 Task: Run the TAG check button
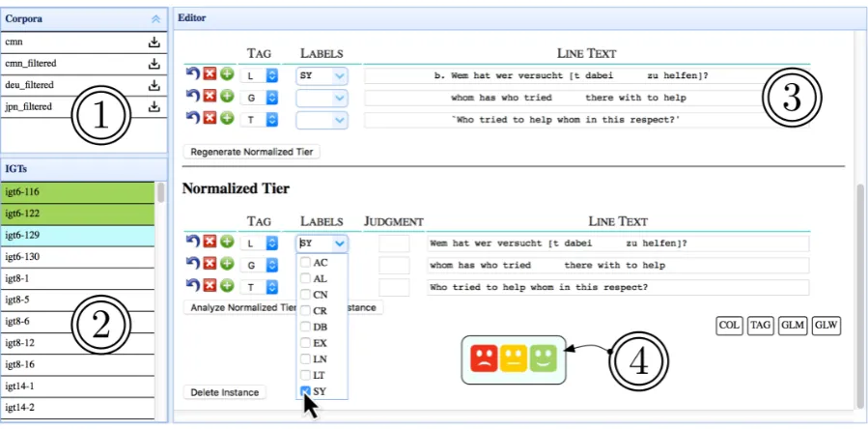click(761, 326)
